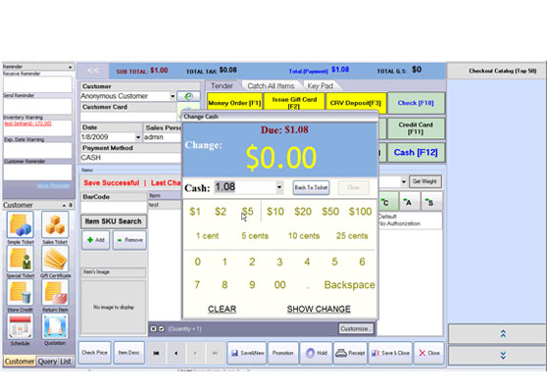Screen dimensions: 547x392
Task: Open the Date dropdown arrow
Action: tap(138, 137)
